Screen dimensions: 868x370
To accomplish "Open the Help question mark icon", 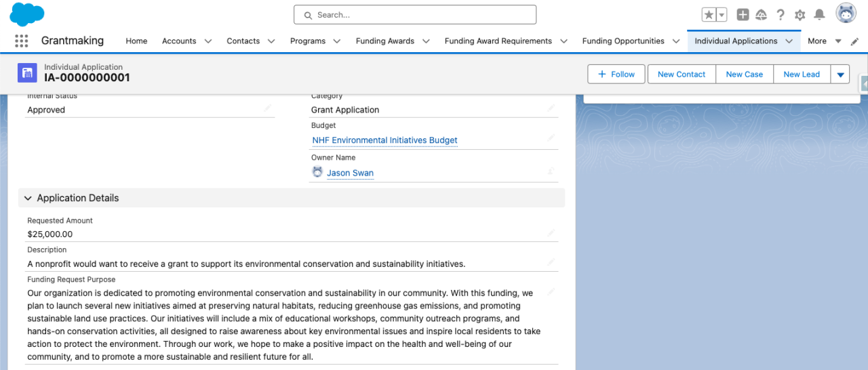I will pyautogui.click(x=781, y=15).
